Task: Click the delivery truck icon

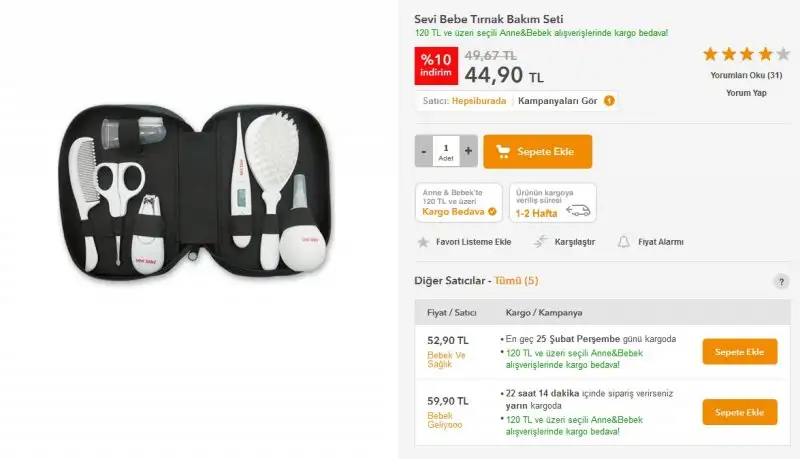Action: (578, 210)
